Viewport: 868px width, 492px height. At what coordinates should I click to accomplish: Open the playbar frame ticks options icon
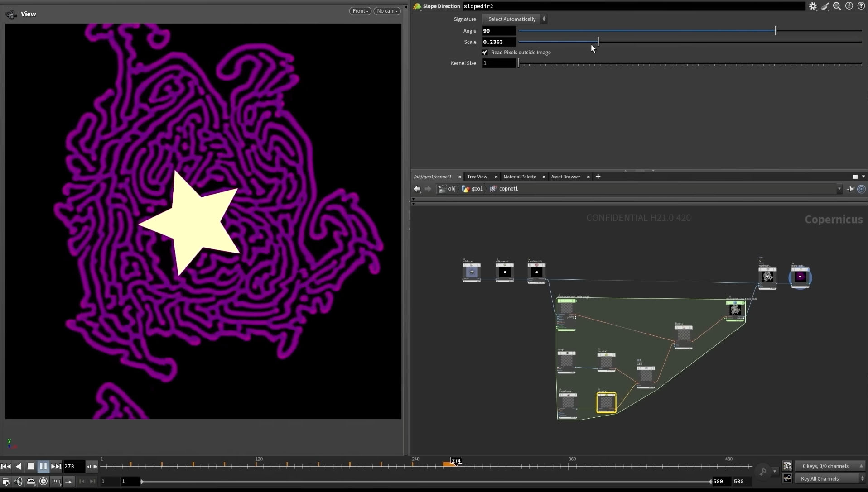click(x=56, y=482)
